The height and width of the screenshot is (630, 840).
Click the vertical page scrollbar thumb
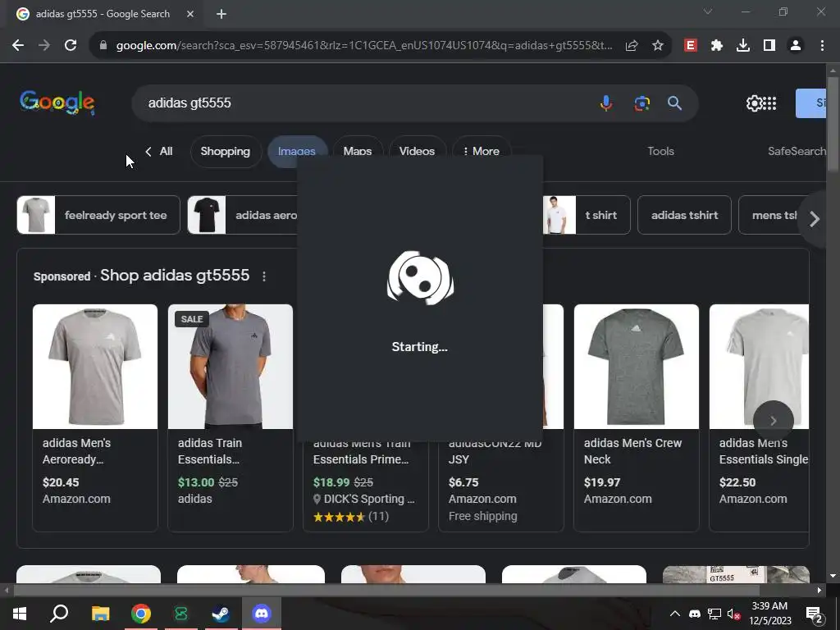[833, 125]
